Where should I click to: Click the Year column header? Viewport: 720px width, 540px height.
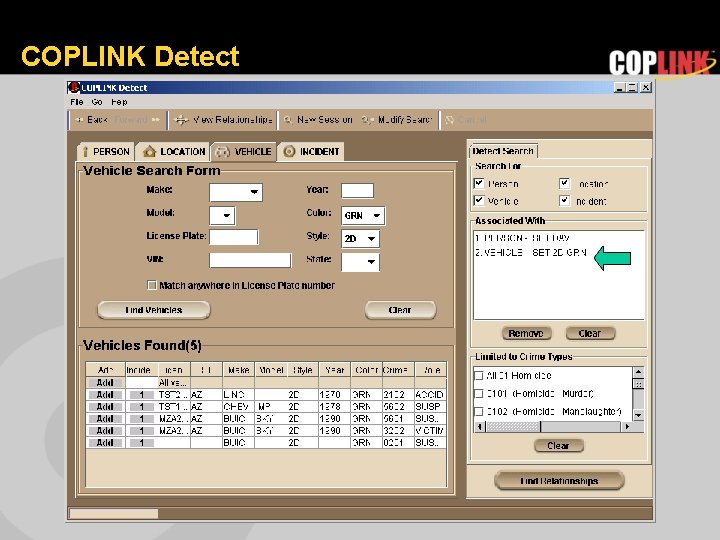click(335, 370)
